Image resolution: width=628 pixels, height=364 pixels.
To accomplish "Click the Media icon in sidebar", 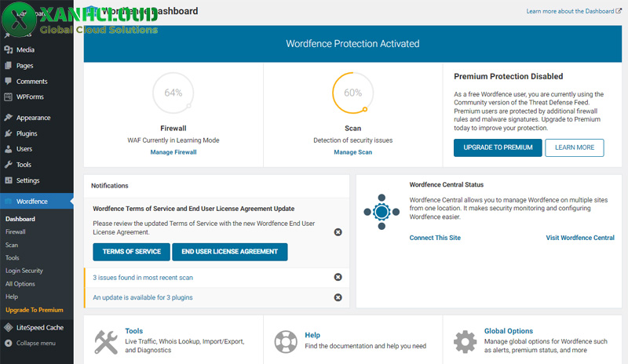I will point(9,49).
